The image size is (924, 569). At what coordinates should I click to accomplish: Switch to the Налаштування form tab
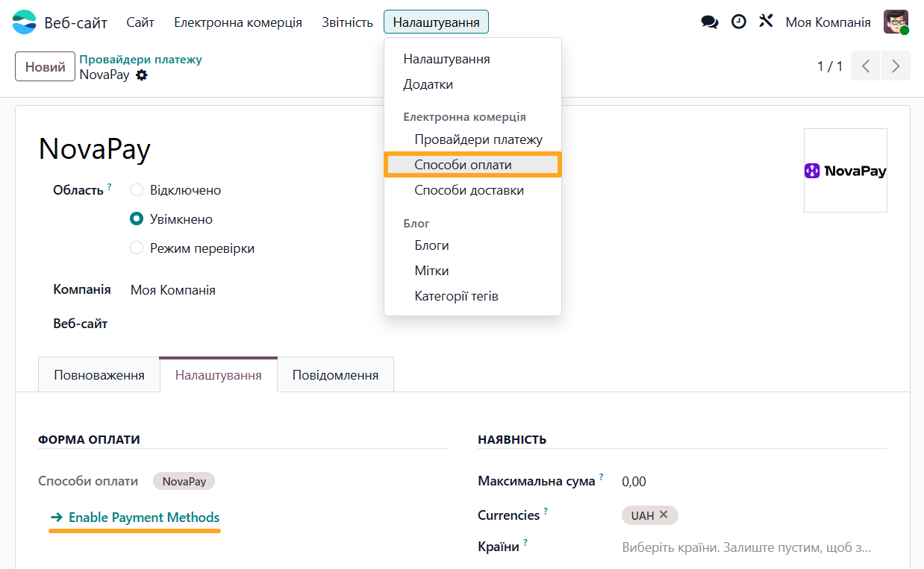[x=219, y=374]
